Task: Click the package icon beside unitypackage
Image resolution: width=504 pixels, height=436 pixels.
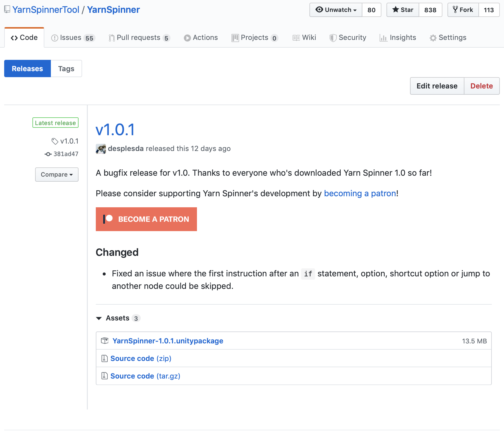Action: coord(105,341)
